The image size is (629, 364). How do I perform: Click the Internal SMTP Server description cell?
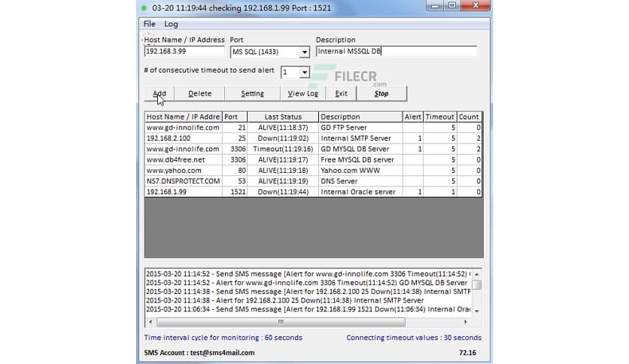pos(360,138)
